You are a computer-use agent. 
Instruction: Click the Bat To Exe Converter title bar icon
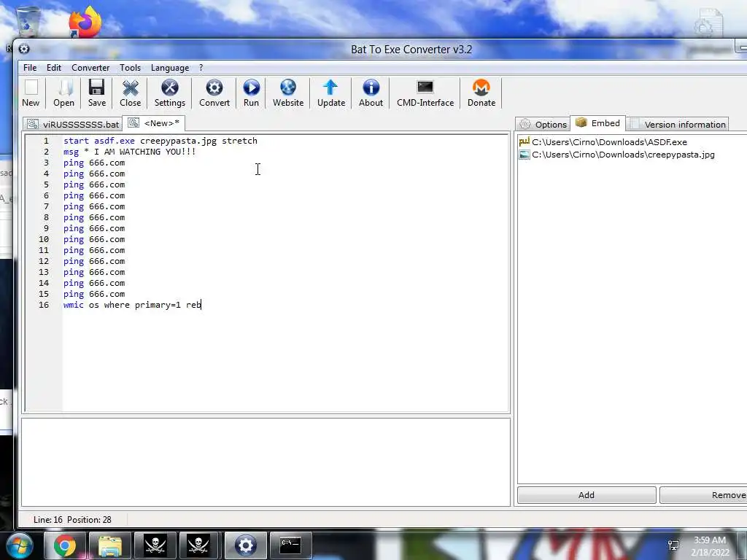[x=24, y=49]
